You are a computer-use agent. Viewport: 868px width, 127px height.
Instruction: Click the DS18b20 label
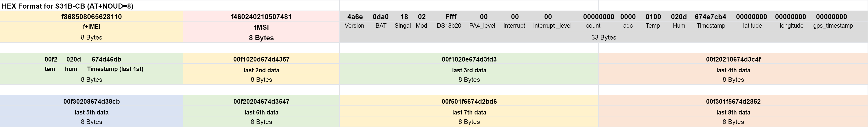pos(449,26)
